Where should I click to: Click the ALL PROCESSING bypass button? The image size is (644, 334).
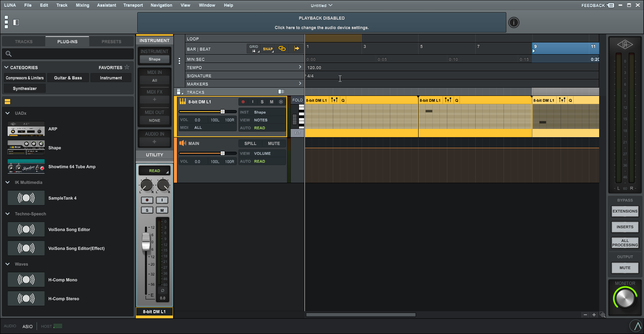pyautogui.click(x=625, y=243)
